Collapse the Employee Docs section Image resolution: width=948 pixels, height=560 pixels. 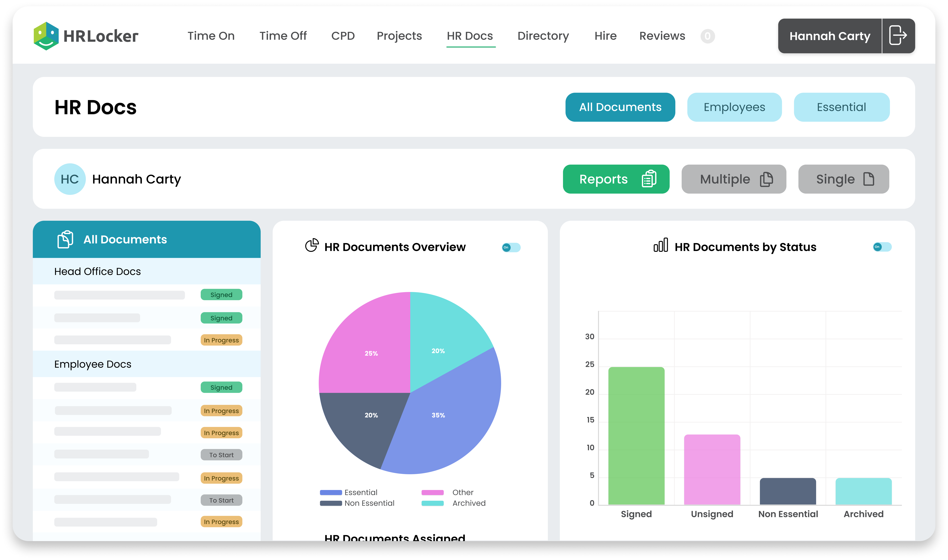[93, 364]
